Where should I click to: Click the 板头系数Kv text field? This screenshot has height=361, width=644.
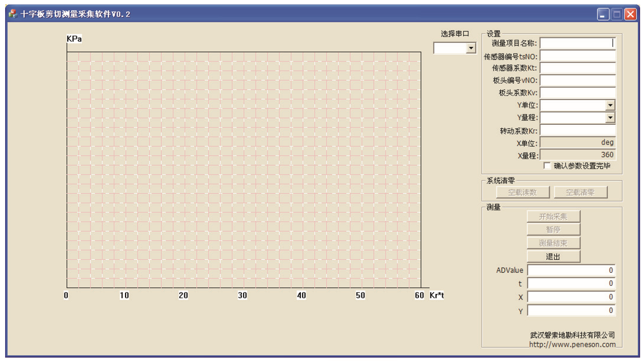point(577,93)
